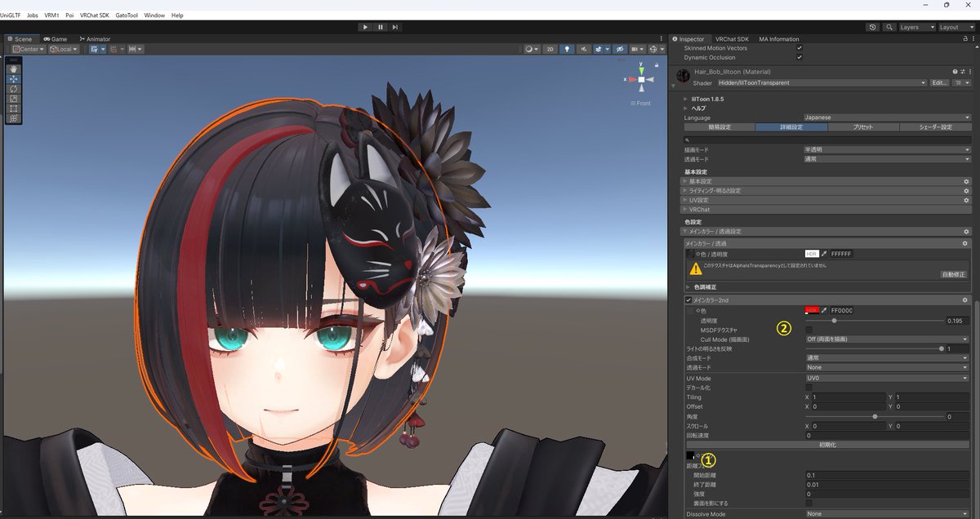980x519 pixels.
Task: Open the Shader dropdown Hidden/lilToonTransparent
Action: tap(822, 82)
